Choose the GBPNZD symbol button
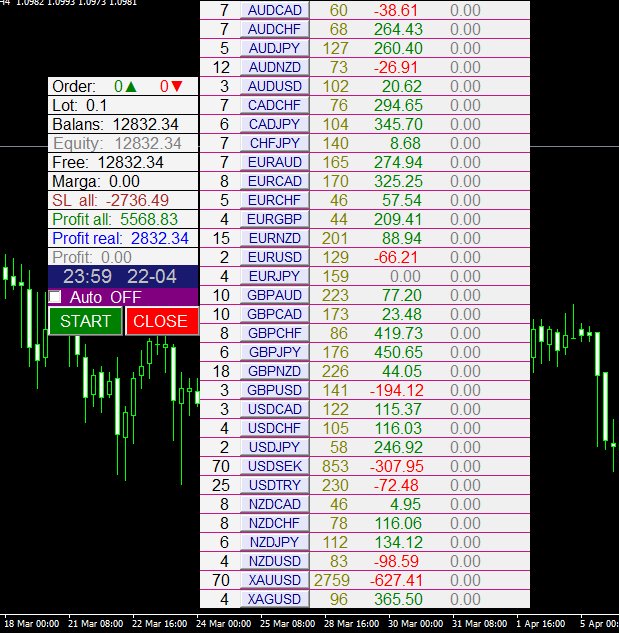The image size is (619, 633). [x=275, y=371]
